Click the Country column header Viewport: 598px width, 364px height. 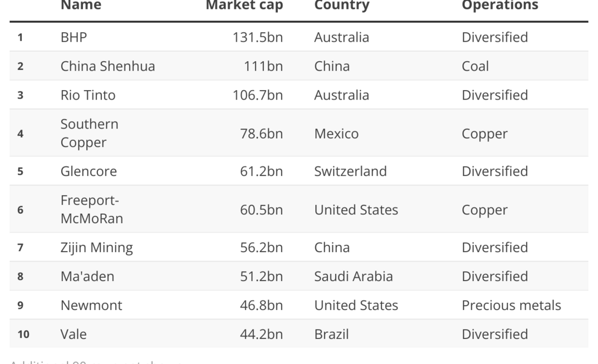[341, 6]
